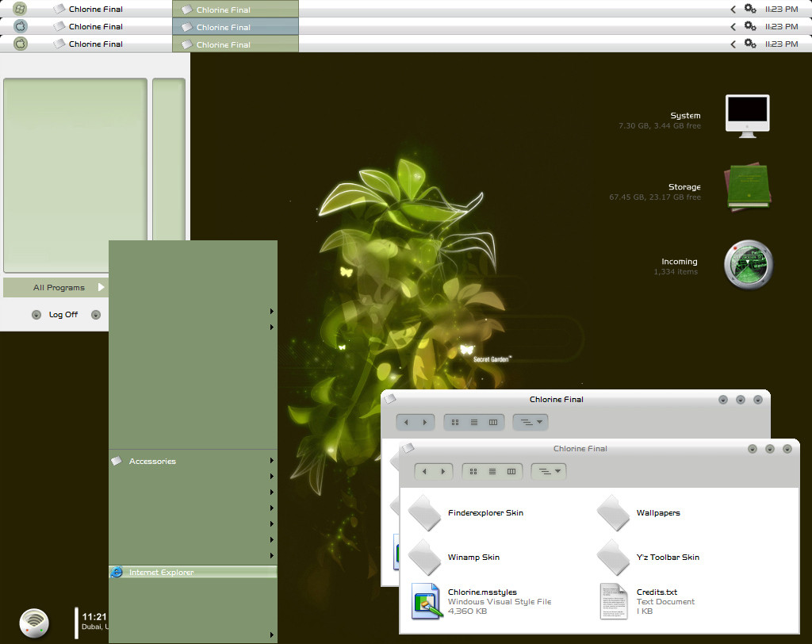Select the Wallpapers folder icon

tap(613, 513)
